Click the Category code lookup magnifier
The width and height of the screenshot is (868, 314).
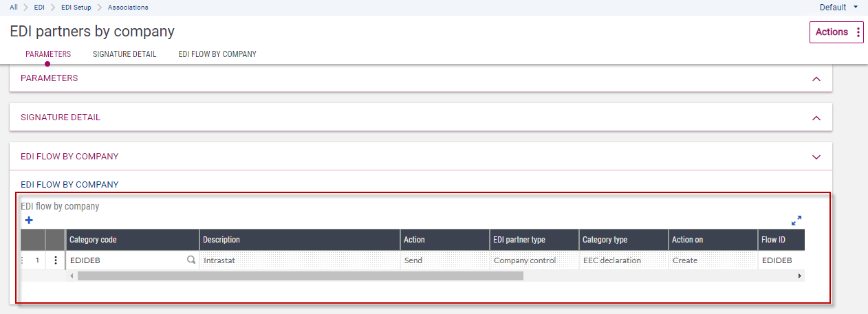(191, 260)
